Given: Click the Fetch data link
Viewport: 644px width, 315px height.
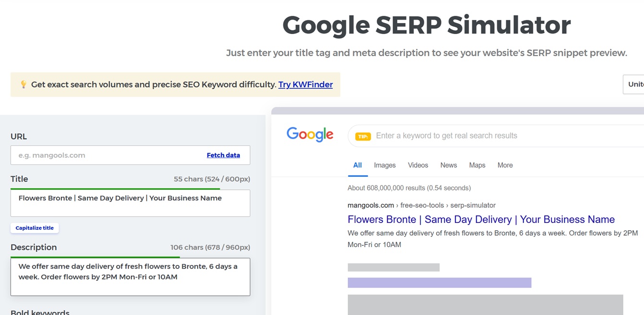Looking at the screenshot, I should (x=223, y=155).
